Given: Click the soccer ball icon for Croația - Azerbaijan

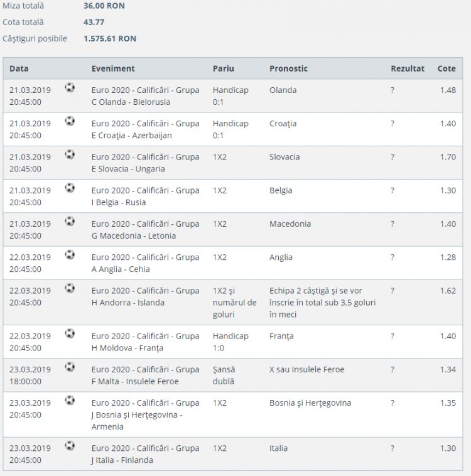Looking at the screenshot, I should (x=70, y=121).
